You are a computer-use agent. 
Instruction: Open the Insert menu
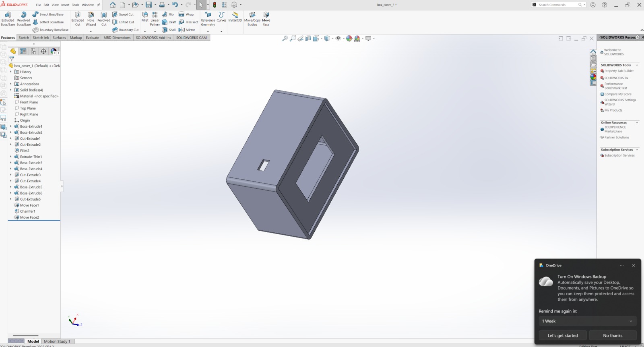(x=65, y=5)
